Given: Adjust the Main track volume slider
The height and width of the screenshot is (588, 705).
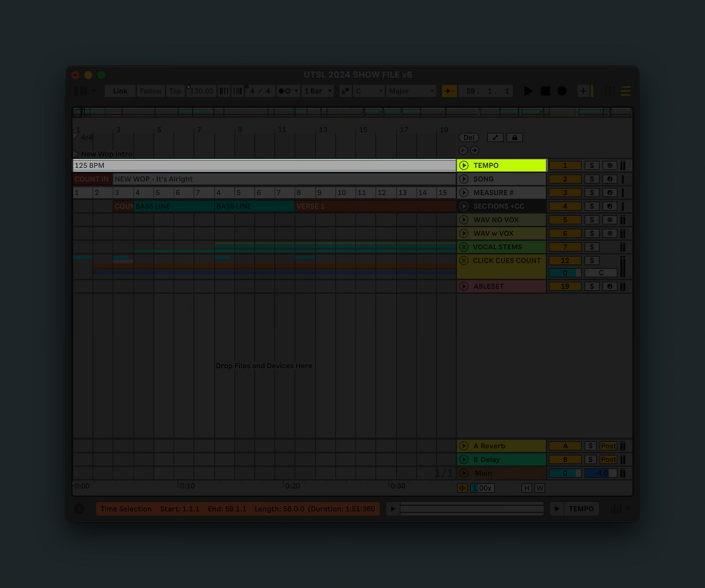Looking at the screenshot, I should tap(565, 473).
